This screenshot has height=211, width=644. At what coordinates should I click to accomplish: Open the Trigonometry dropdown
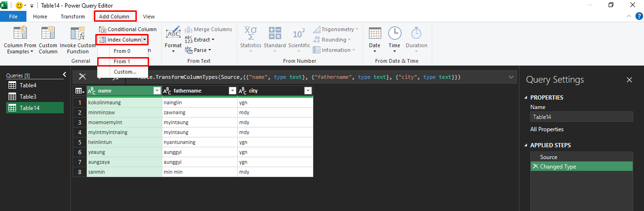coord(335,29)
